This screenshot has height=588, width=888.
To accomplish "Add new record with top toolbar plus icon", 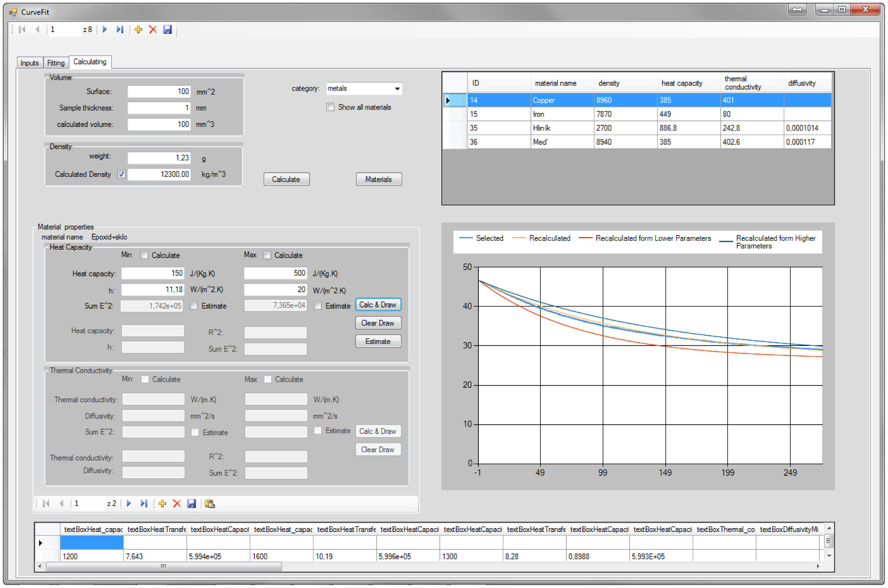I will pos(138,29).
